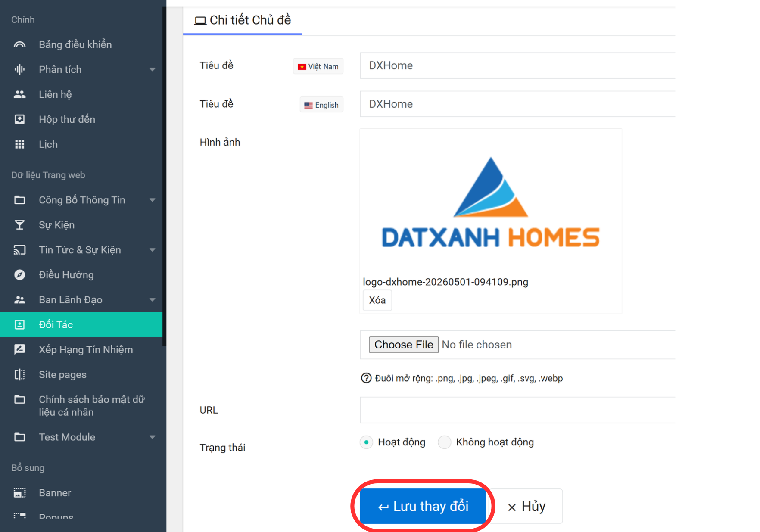
Task: Click the Sự Kiện cocktail glass icon
Action: (x=19, y=225)
